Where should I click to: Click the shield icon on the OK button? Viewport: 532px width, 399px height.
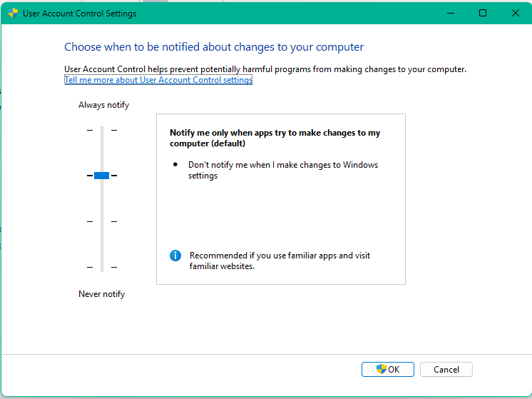382,369
